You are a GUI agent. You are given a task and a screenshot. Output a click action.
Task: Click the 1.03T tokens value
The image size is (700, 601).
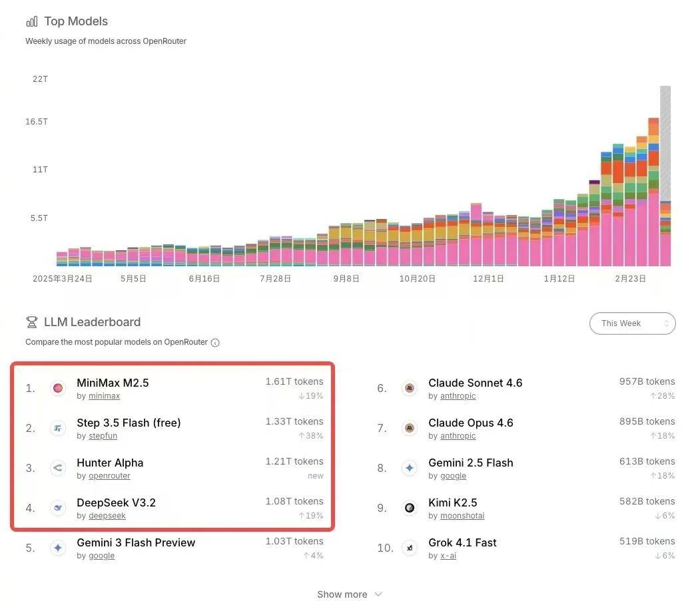(294, 541)
